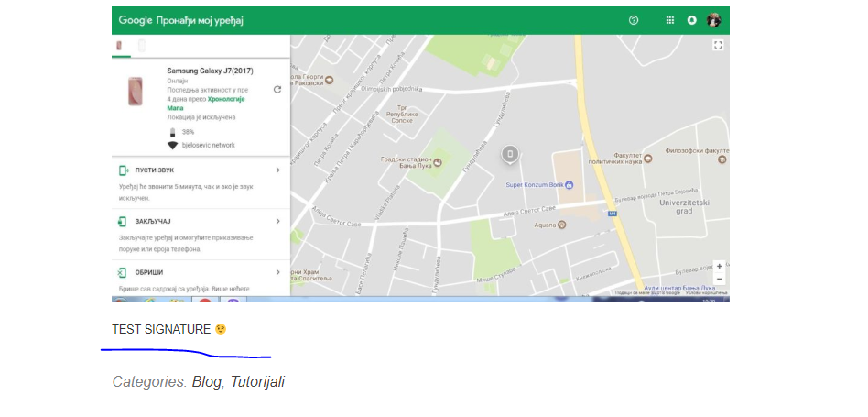This screenshot has height=417, width=868.
Task: Expand the ЗАКЉУЧАЈ chevron
Action: (278, 222)
